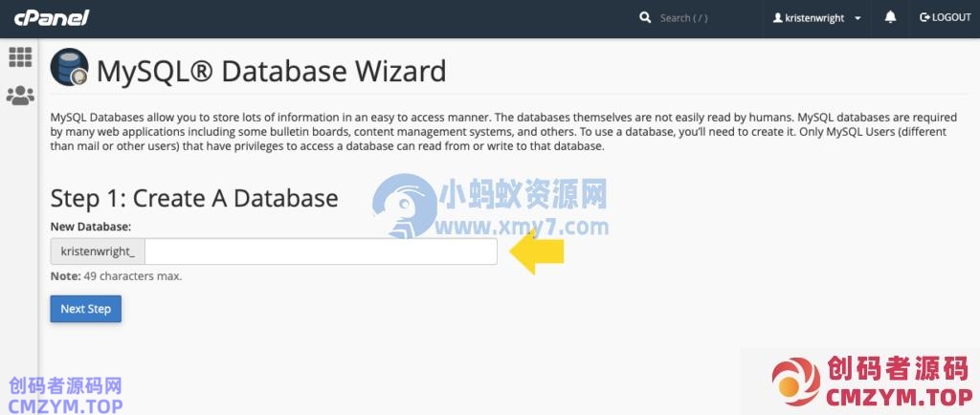
Task: Click the MySQL Database Wizard database icon
Action: [x=69, y=70]
